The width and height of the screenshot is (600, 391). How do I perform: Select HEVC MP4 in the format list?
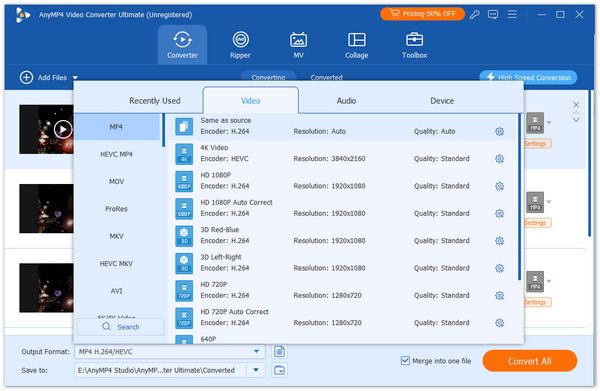117,154
